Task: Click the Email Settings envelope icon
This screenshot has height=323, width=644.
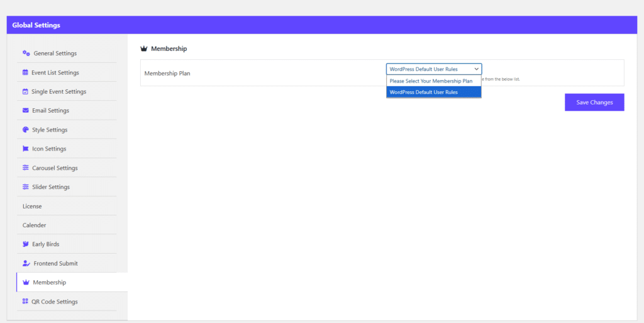Action: point(25,111)
